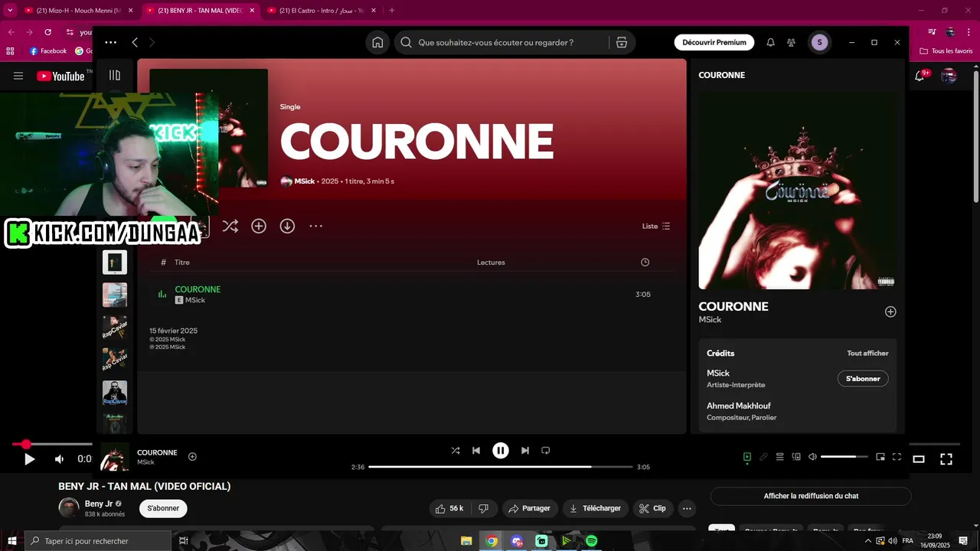Toggle Now Playing view panel

click(747, 457)
